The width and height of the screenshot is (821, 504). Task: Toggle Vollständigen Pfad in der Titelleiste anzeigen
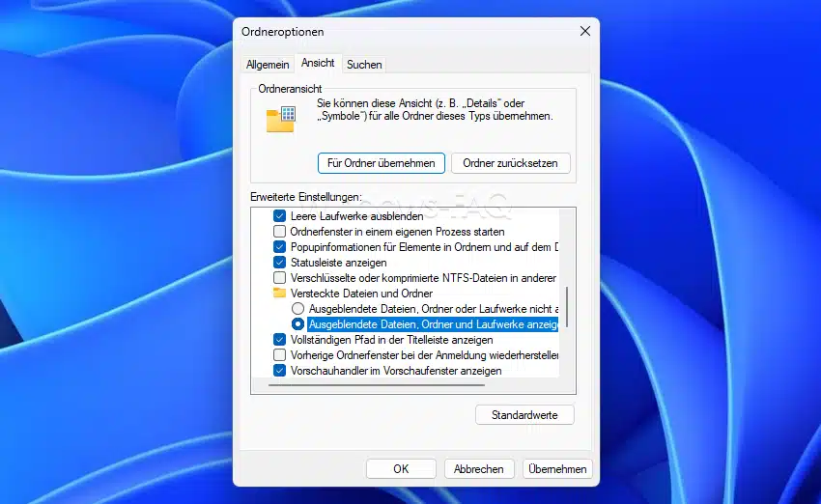click(x=280, y=340)
